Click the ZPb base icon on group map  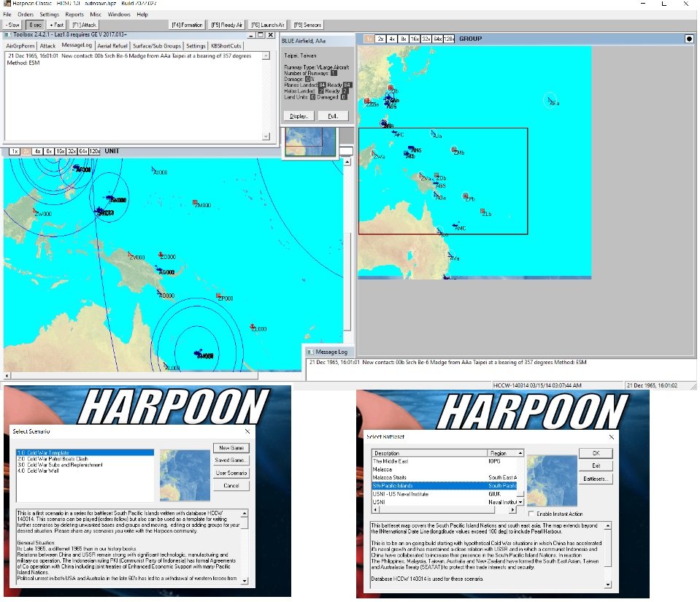(466, 196)
